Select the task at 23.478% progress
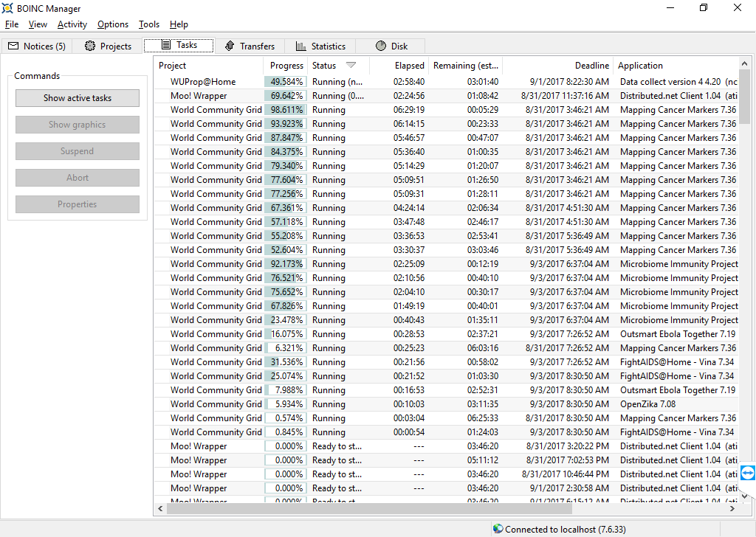This screenshot has width=756, height=537. pyautogui.click(x=446, y=320)
